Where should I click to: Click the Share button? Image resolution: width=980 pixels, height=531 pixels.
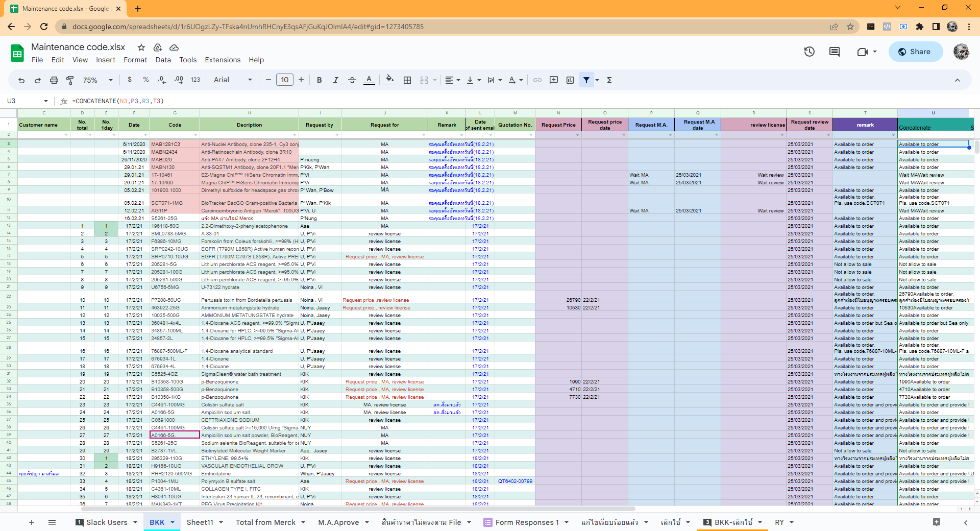(x=915, y=52)
